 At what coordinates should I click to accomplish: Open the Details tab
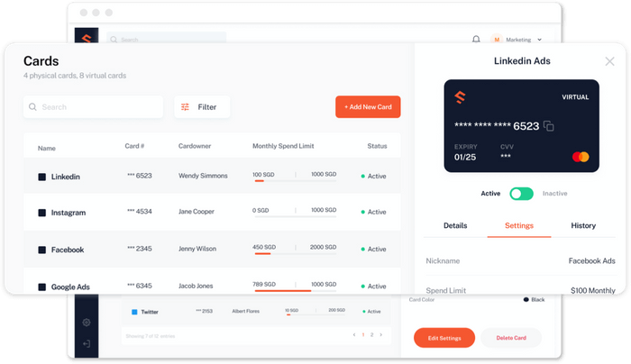pyautogui.click(x=455, y=225)
